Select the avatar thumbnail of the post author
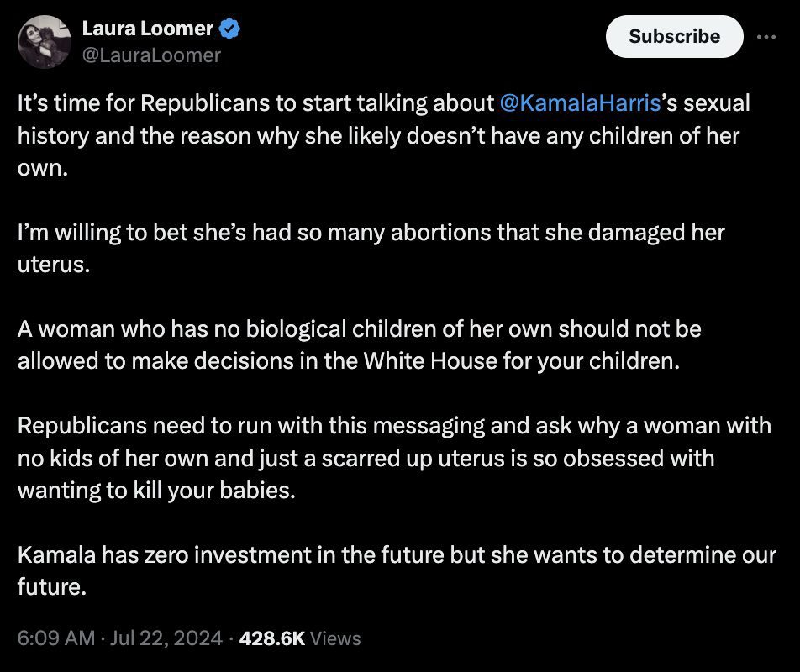The width and height of the screenshot is (800, 672). tap(44, 38)
